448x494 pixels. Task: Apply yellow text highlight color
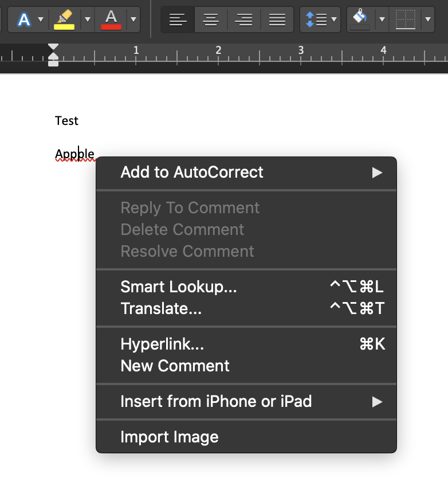[64, 19]
